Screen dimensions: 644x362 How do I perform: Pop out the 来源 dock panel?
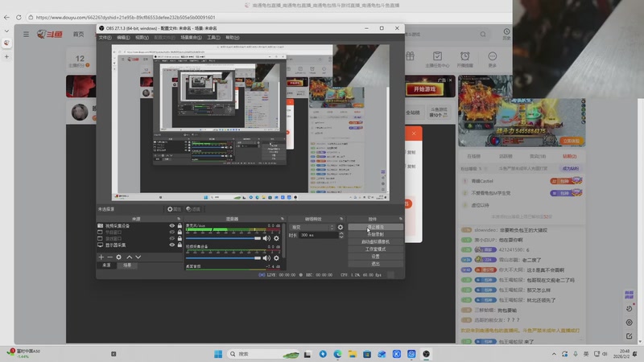[179, 219]
